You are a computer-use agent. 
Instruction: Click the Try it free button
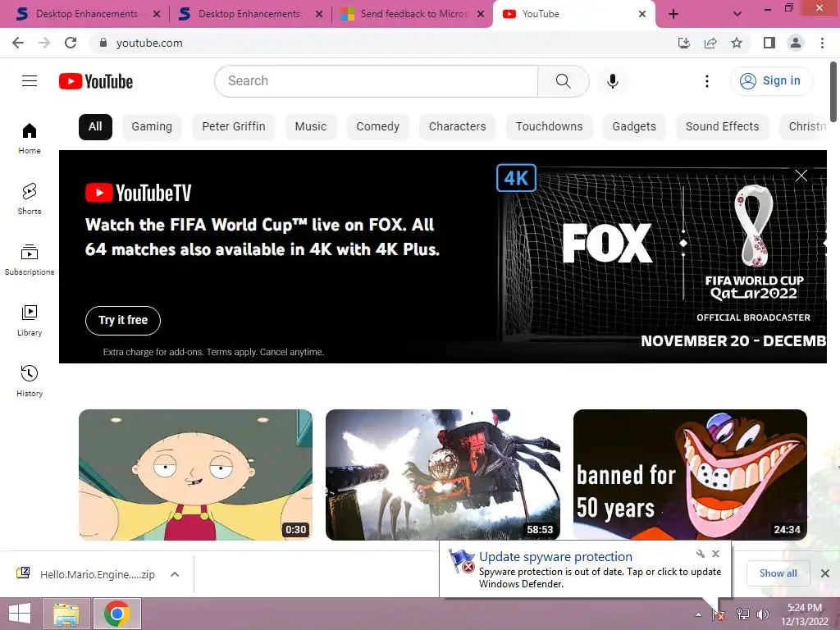coord(123,321)
